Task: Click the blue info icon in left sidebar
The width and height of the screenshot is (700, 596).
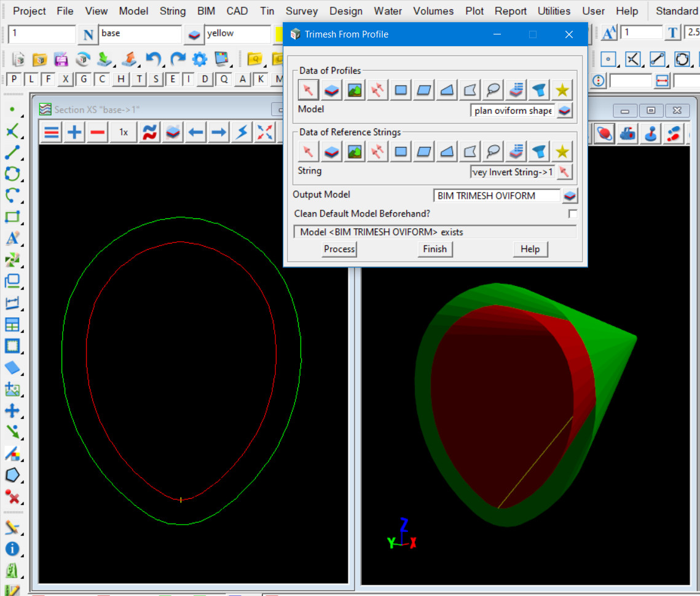Action: [12, 549]
